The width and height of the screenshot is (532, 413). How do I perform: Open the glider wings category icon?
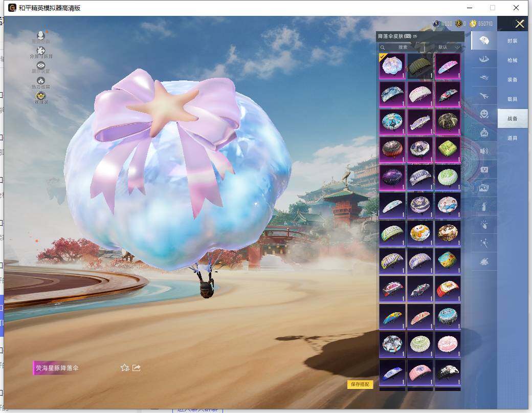[x=484, y=59]
